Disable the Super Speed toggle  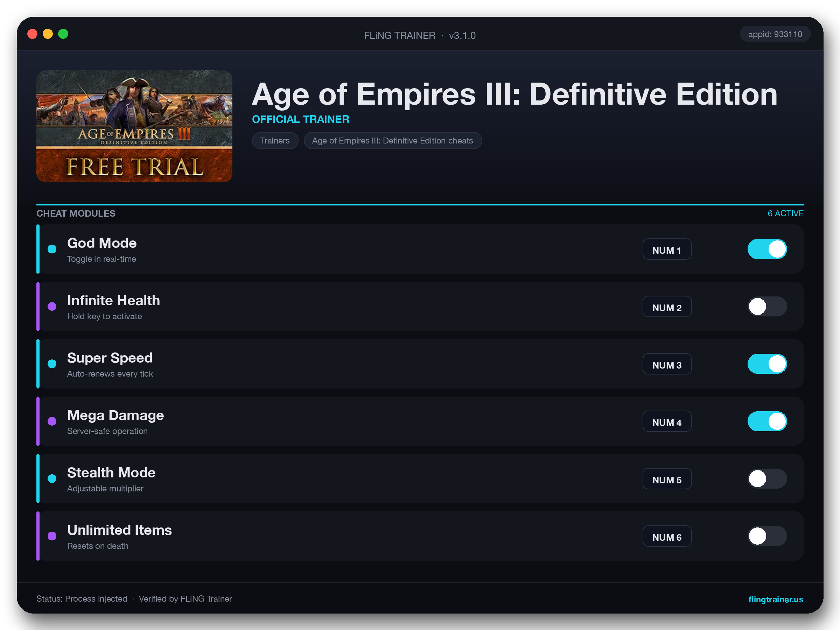tap(767, 364)
